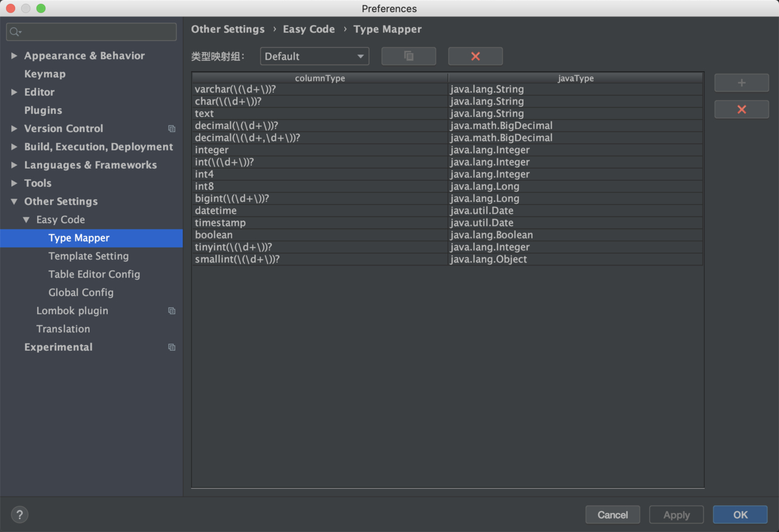779x532 pixels.
Task: Open Global Config settings page
Action: coord(80,293)
